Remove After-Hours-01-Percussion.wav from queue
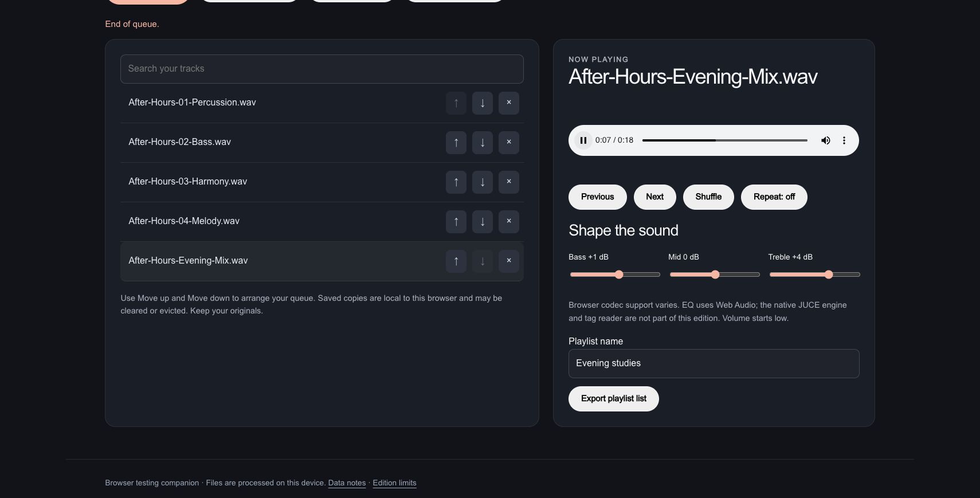 [x=509, y=103]
